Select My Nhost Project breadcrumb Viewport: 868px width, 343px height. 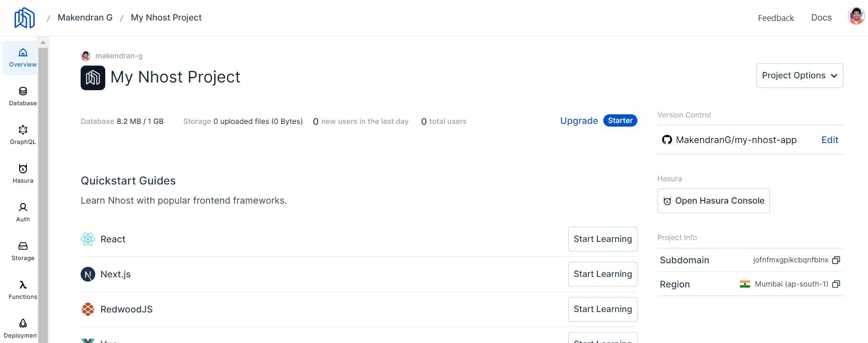(166, 18)
